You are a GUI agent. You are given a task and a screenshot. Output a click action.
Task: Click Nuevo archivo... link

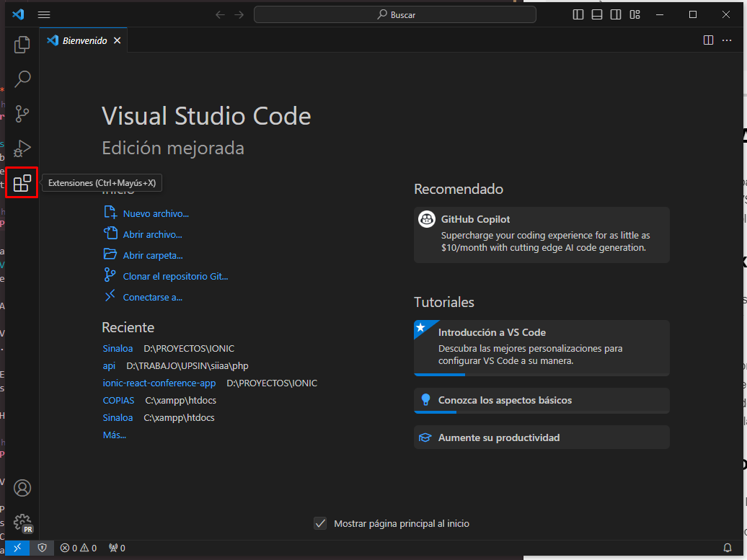point(156,214)
